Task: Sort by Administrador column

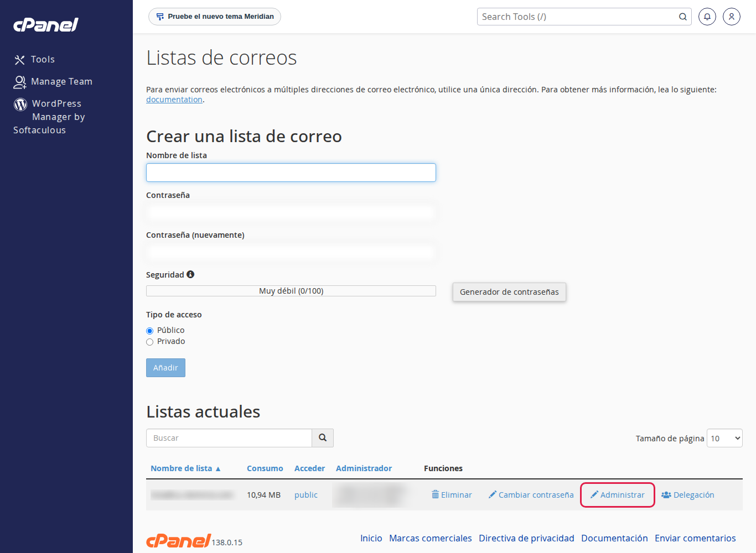Action: click(x=364, y=468)
